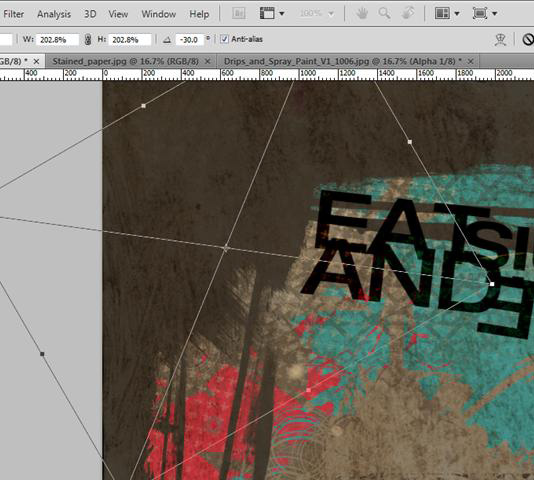534x480 pixels.
Task: Open the Analysis menu
Action: (54, 14)
